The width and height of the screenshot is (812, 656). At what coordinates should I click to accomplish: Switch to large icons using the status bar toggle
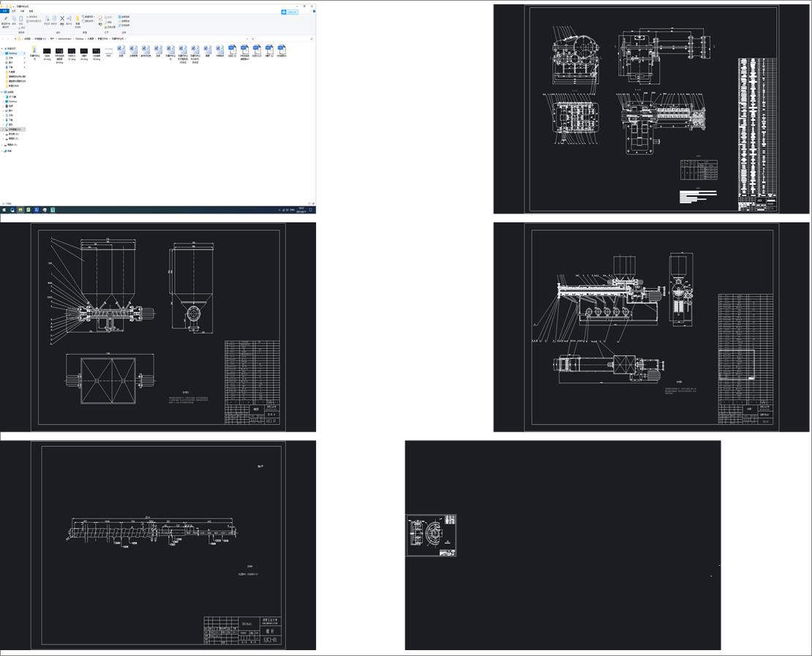(x=313, y=203)
